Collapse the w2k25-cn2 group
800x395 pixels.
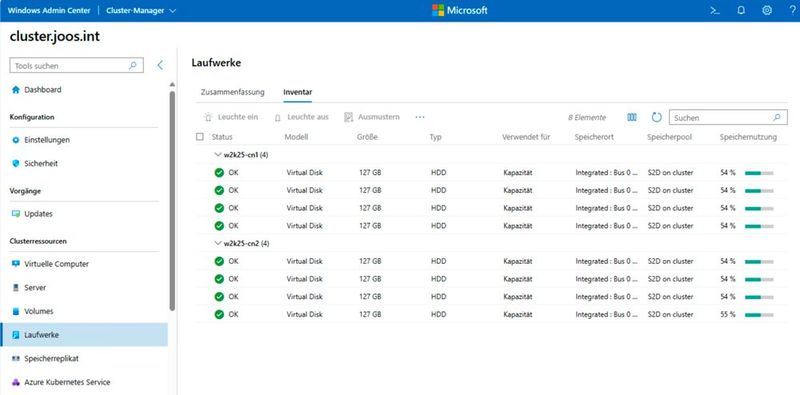[218, 243]
